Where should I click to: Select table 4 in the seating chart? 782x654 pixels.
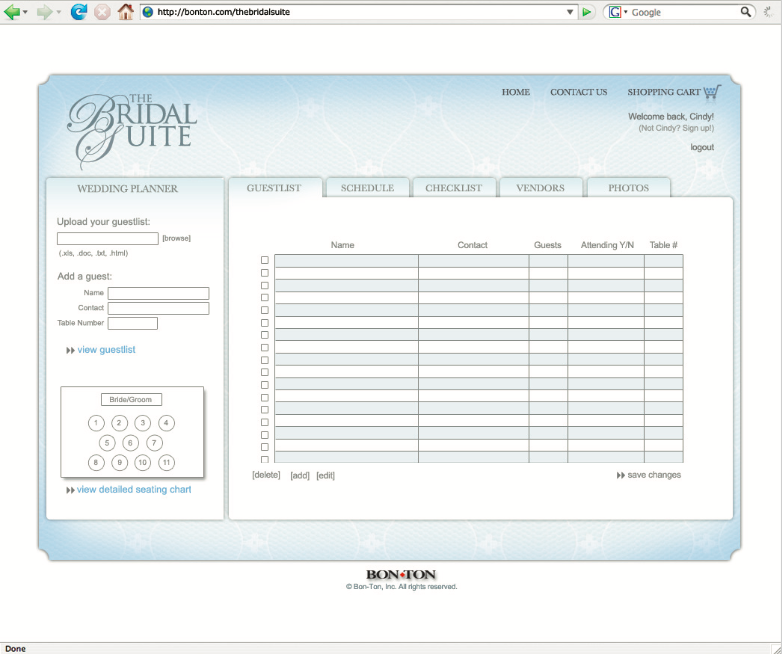point(166,423)
